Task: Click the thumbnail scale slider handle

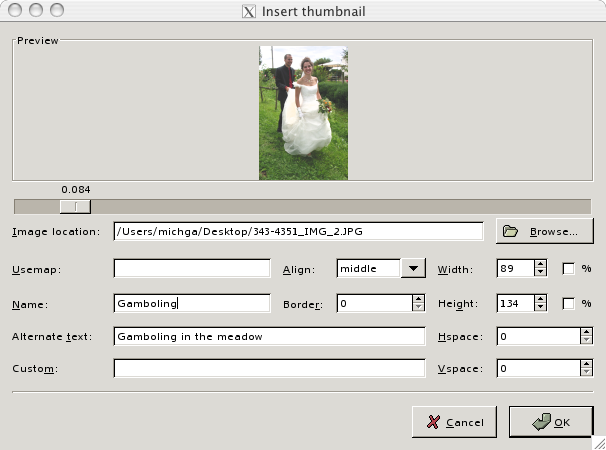Action: pos(75,206)
